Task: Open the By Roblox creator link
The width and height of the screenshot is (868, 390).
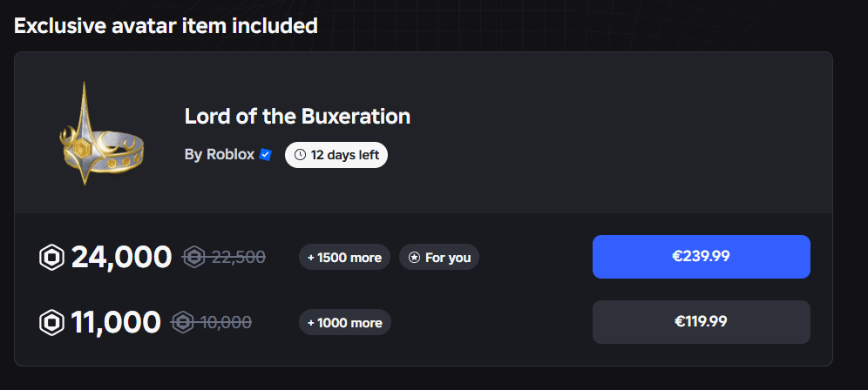Action: click(220, 155)
